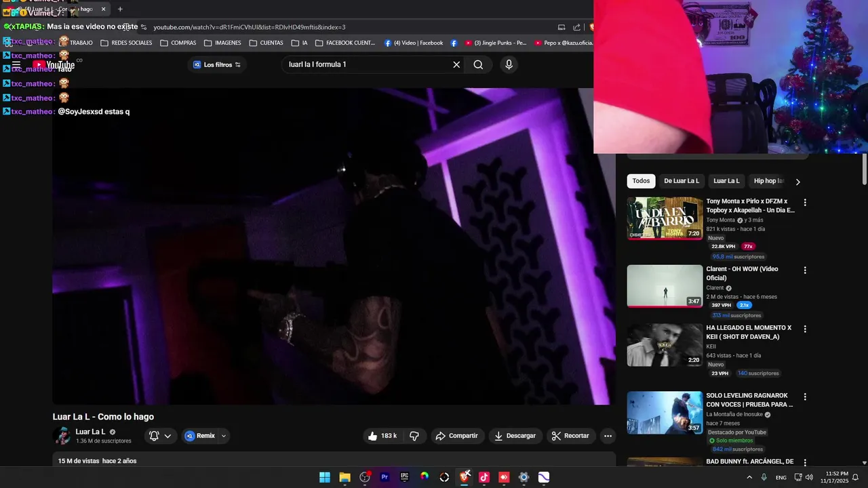Click the Compartir share button
The image size is (868, 488).
(456, 436)
